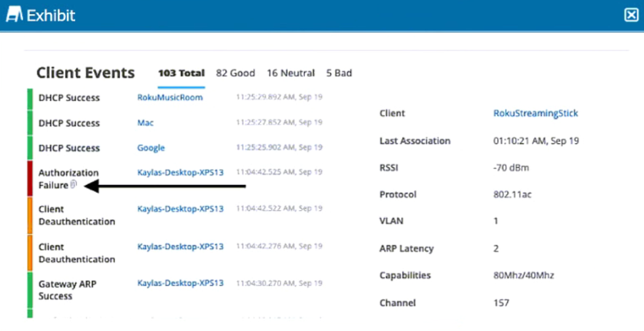
Task: Open Kaylas-Desktop-XPS13 link in Gateway ARP Success row
Action: [x=180, y=283]
